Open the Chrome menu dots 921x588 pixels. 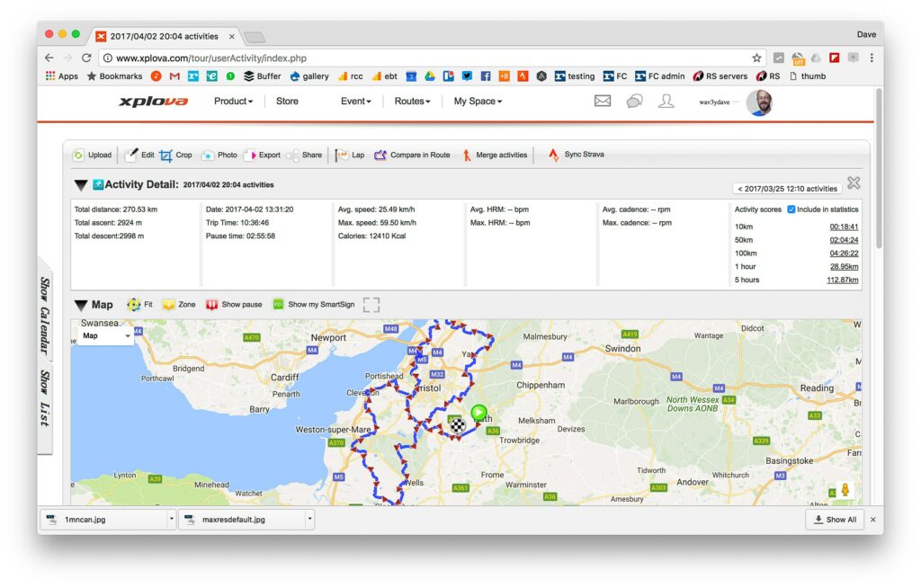(872, 58)
